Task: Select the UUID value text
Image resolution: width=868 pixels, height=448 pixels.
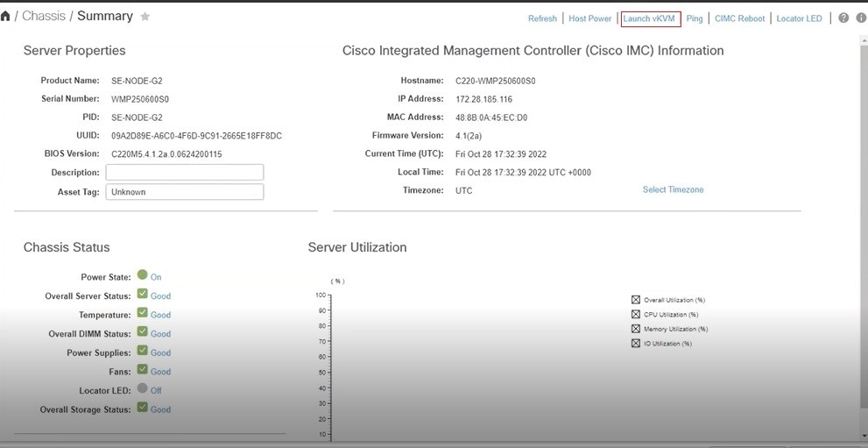Action: pyautogui.click(x=196, y=136)
